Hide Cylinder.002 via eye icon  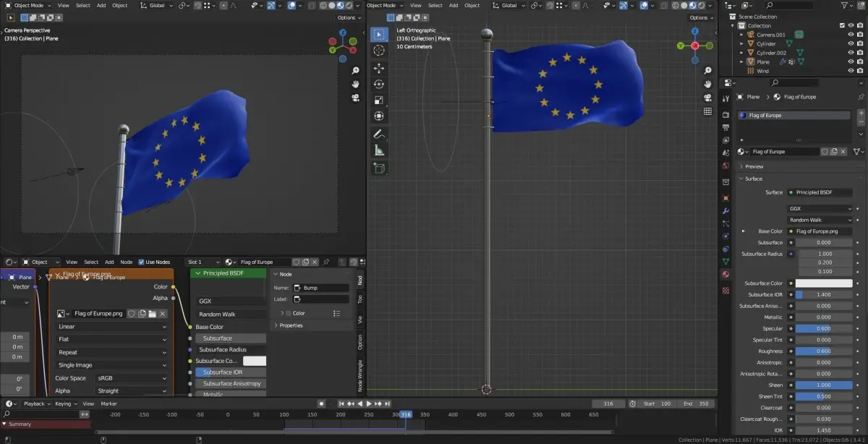[851, 53]
